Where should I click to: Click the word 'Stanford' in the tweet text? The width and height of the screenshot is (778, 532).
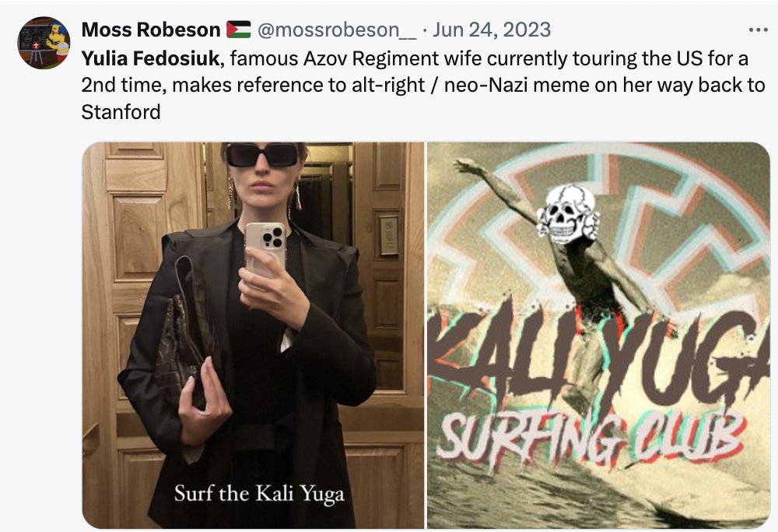[x=121, y=112]
